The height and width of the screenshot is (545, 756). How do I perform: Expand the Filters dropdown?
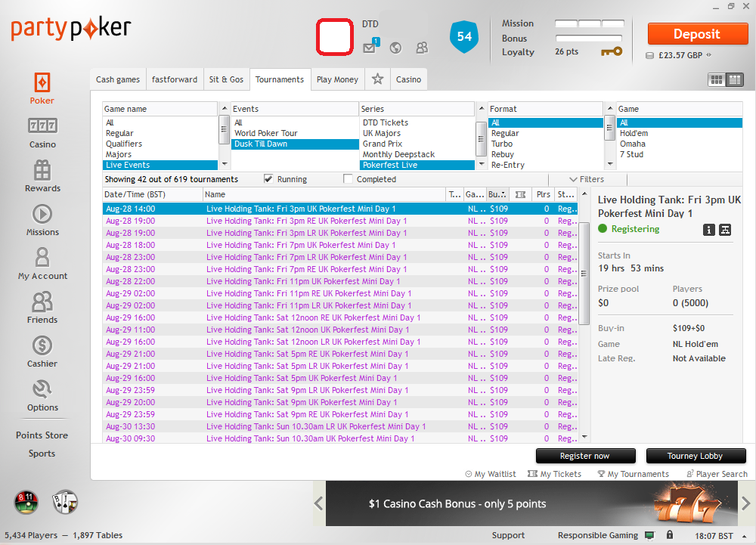[x=587, y=179]
